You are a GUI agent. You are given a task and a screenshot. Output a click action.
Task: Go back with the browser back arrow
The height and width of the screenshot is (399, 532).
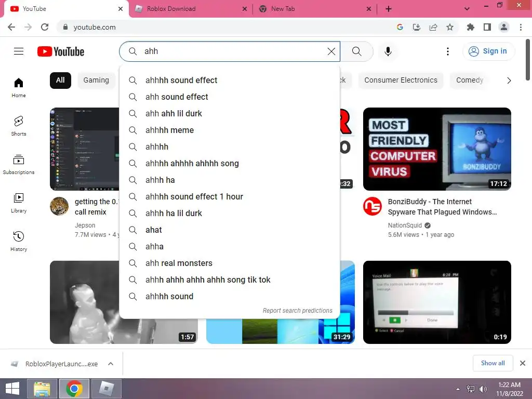tap(11, 27)
